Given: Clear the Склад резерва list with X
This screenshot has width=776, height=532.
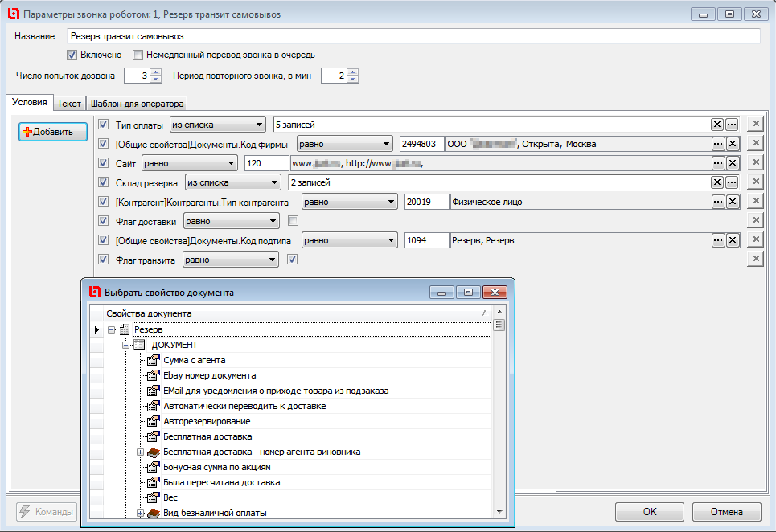Looking at the screenshot, I should coord(716,182).
